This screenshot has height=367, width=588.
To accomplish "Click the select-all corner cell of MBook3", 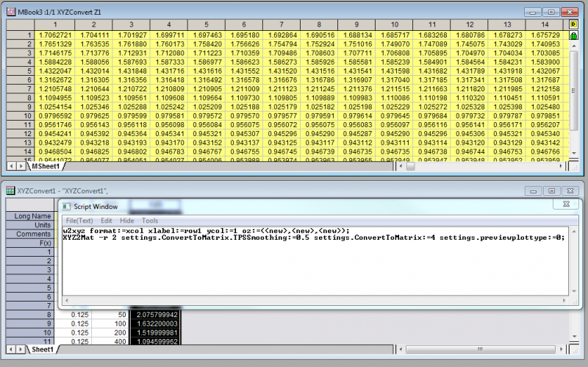I will click(x=21, y=25).
